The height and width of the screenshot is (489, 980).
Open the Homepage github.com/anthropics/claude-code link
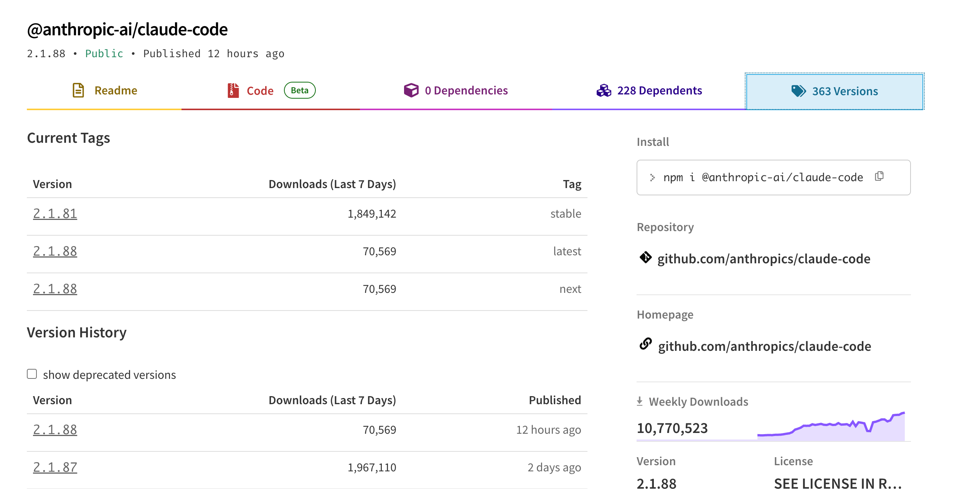click(x=764, y=346)
